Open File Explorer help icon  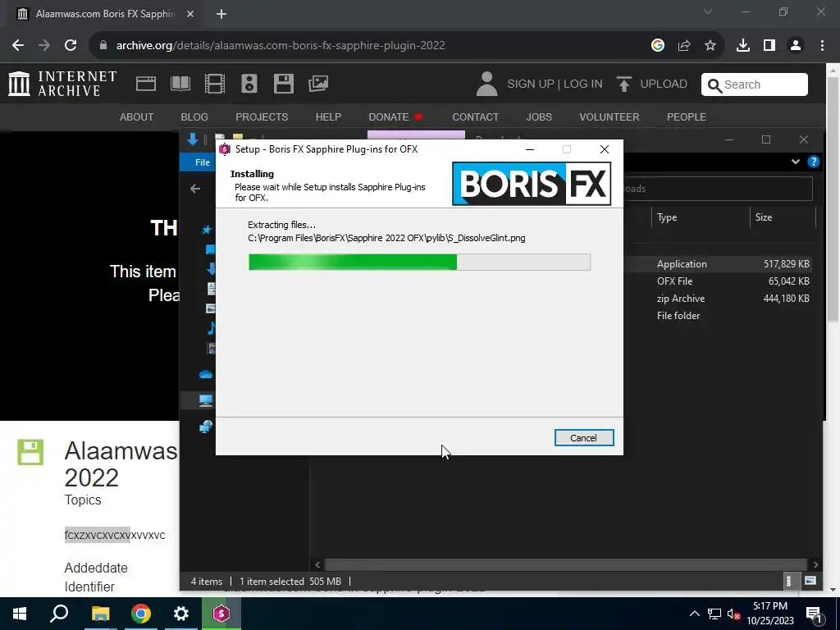tap(813, 162)
